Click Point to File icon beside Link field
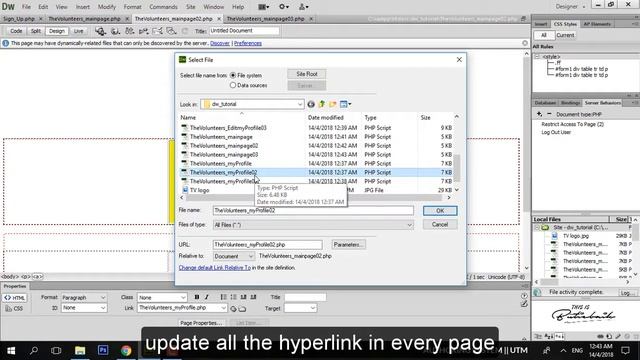Screen dimensions: 640x360 coord(233,309)
